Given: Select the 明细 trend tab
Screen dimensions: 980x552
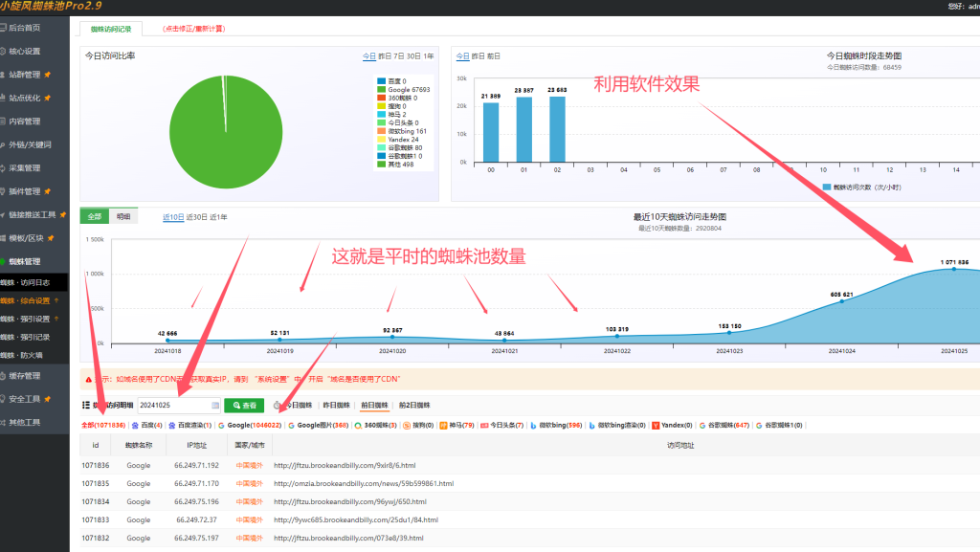Looking at the screenshot, I should point(123,216).
